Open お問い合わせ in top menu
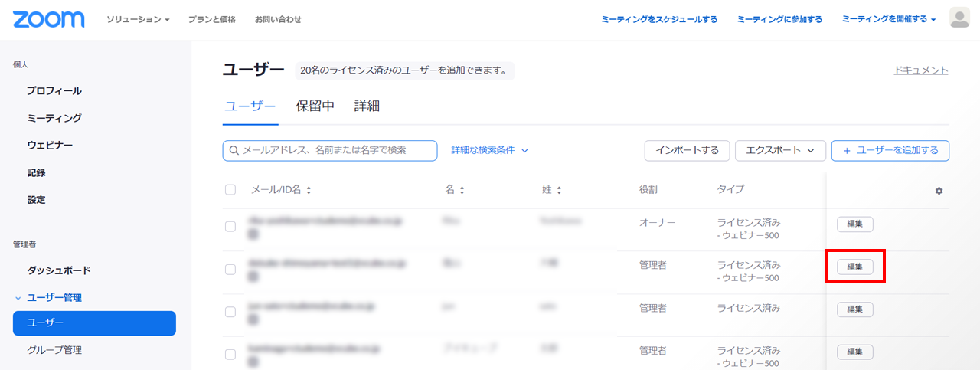The width and height of the screenshot is (980, 370). tap(278, 19)
